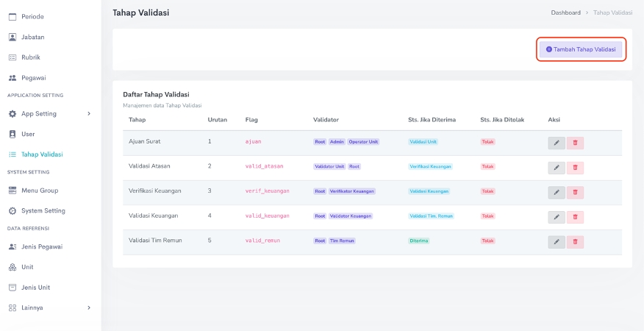Click Tambah Tahap Validasi button
644x331 pixels.
tap(581, 49)
